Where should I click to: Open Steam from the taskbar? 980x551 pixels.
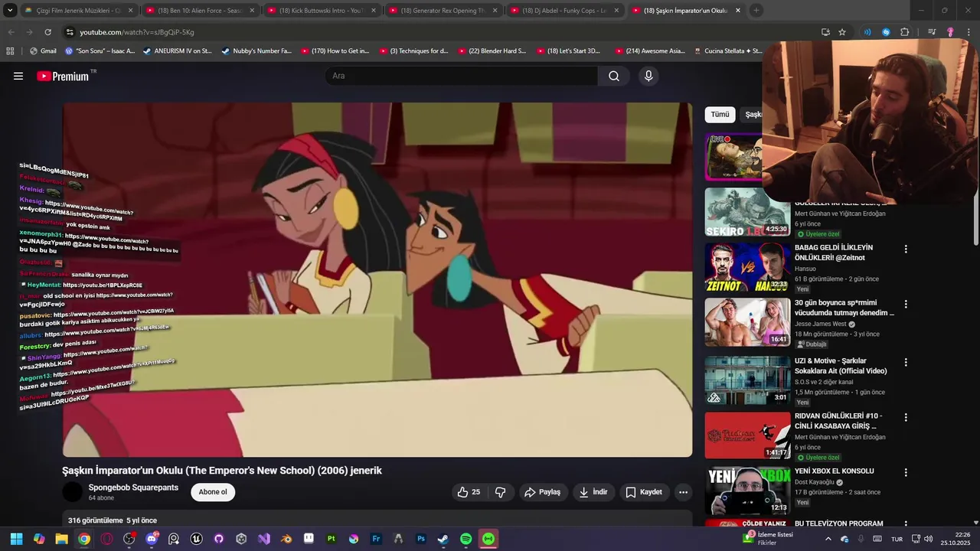pyautogui.click(x=443, y=539)
